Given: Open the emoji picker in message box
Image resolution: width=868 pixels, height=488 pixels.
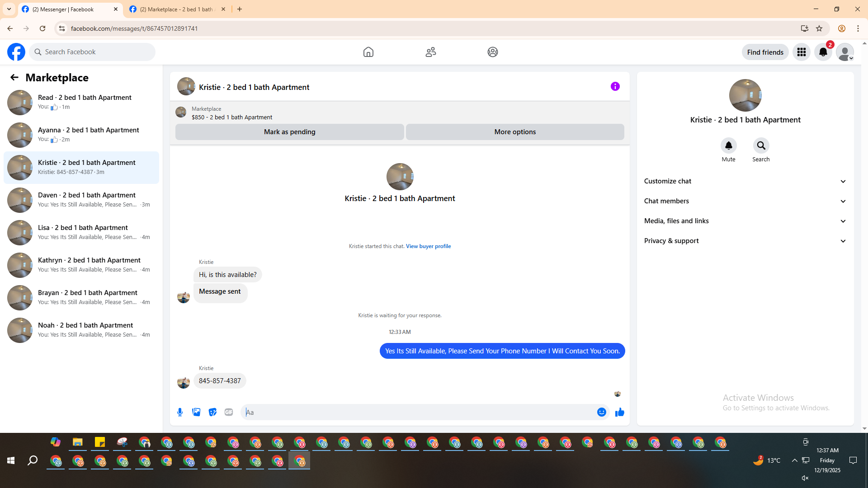Looking at the screenshot, I should (601, 412).
